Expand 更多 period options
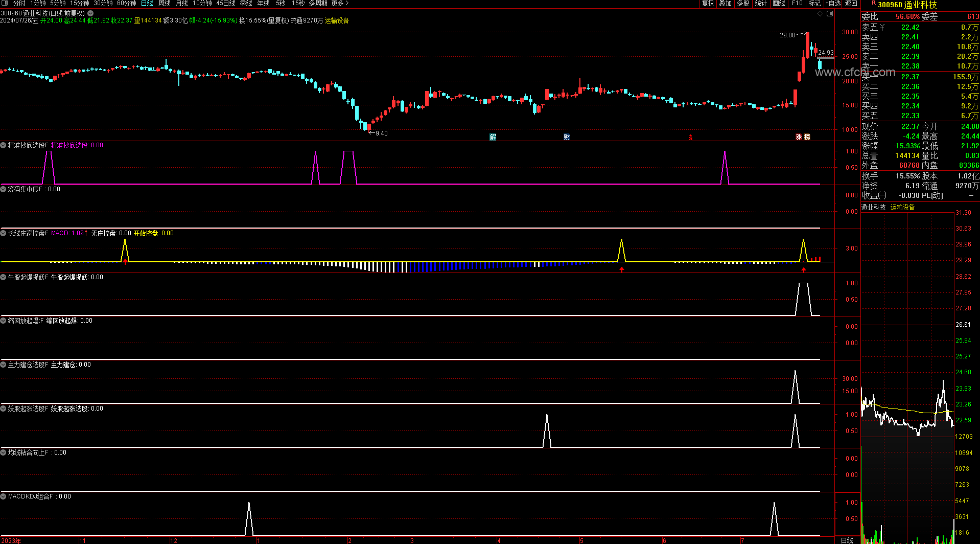This screenshot has height=544, width=980. [x=340, y=4]
